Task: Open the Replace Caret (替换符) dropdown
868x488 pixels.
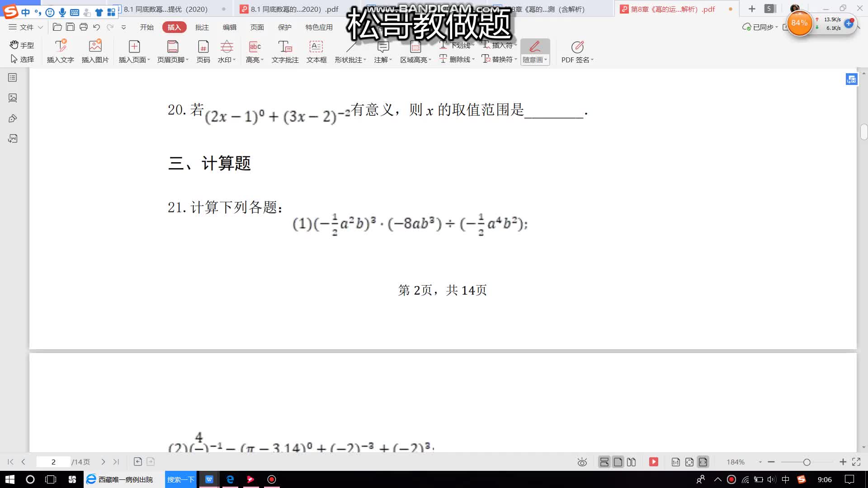Action: (515, 59)
